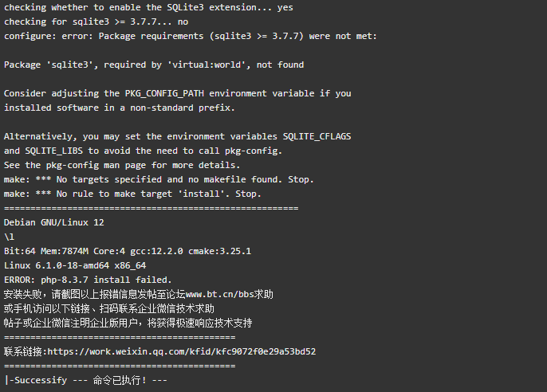The height and width of the screenshot is (392, 547).
Task: Click the SQLITE_LIBS variable name
Action: (x=54, y=151)
